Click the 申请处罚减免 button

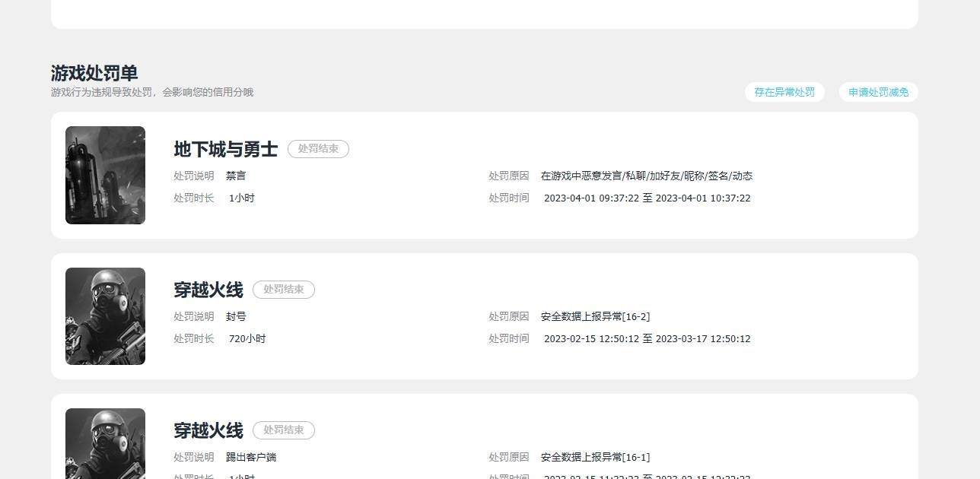click(879, 92)
